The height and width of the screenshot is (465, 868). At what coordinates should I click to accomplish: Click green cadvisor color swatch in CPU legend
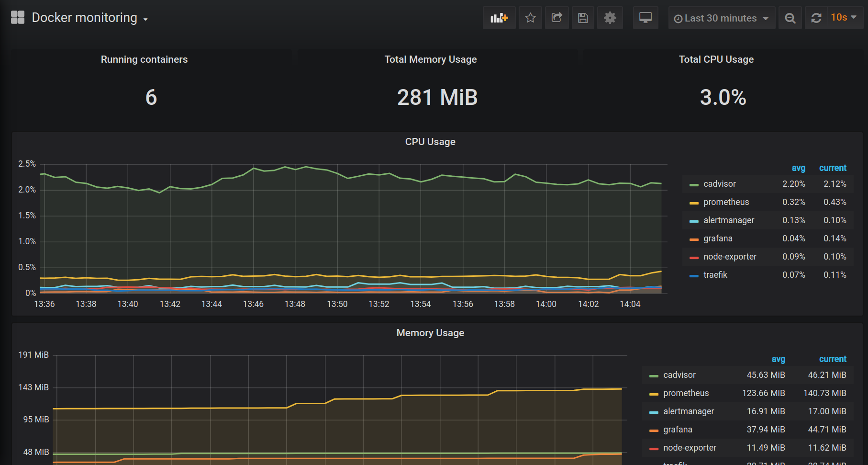(694, 185)
